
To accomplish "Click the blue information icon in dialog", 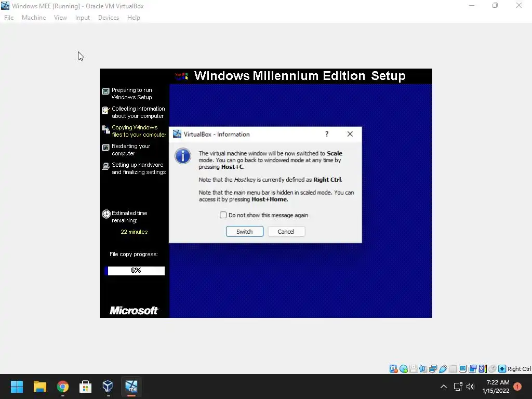I will click(183, 156).
